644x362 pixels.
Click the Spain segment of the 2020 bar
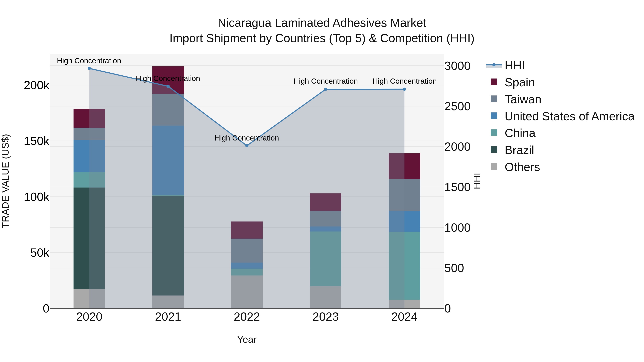coord(89,118)
